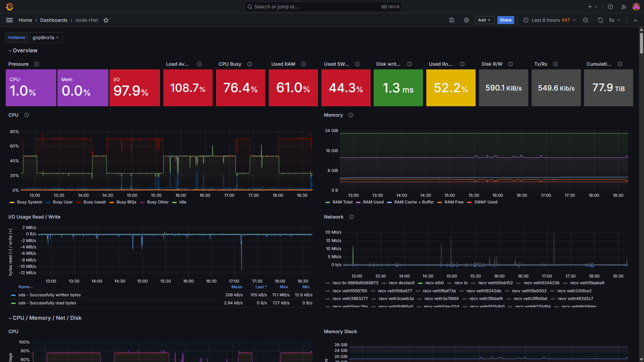
Task: Go to Dashboards breadcrumb
Action: coord(54,20)
